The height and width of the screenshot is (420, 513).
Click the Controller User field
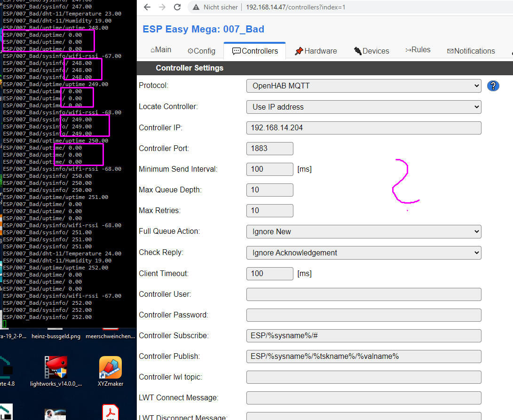[363, 294]
